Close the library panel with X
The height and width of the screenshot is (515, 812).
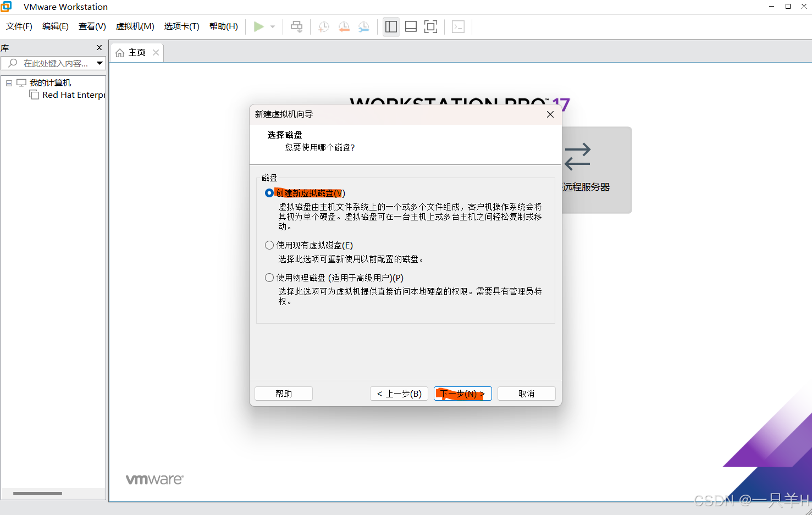click(x=99, y=48)
